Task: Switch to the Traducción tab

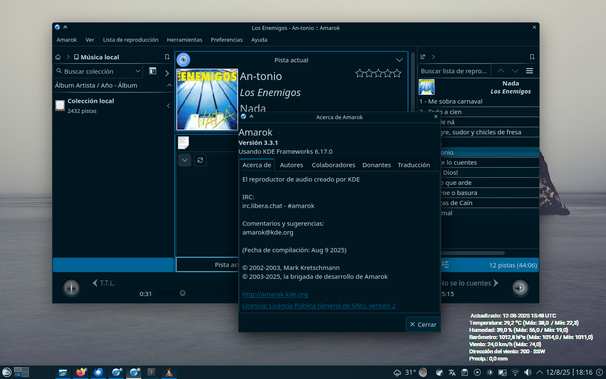Action: coord(414,165)
